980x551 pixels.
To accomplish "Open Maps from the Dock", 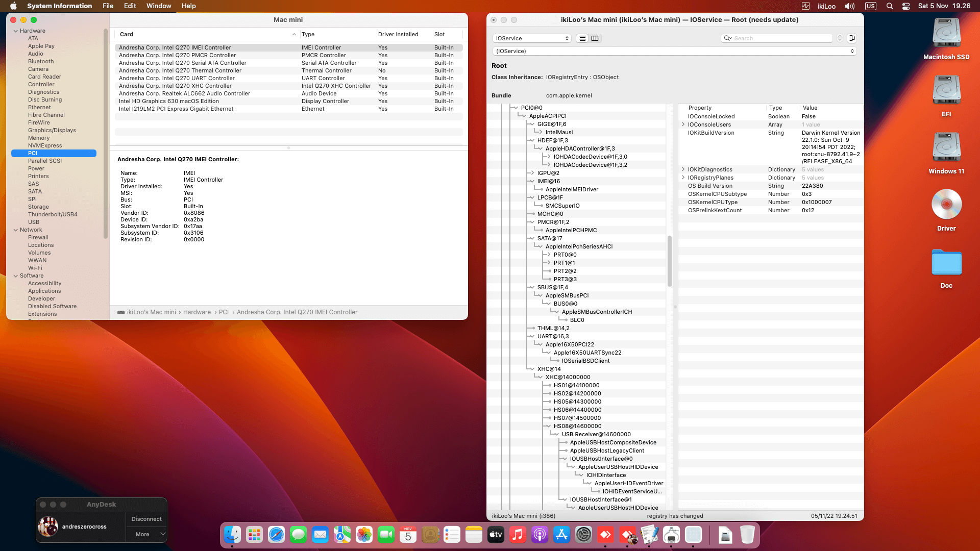I will [342, 534].
